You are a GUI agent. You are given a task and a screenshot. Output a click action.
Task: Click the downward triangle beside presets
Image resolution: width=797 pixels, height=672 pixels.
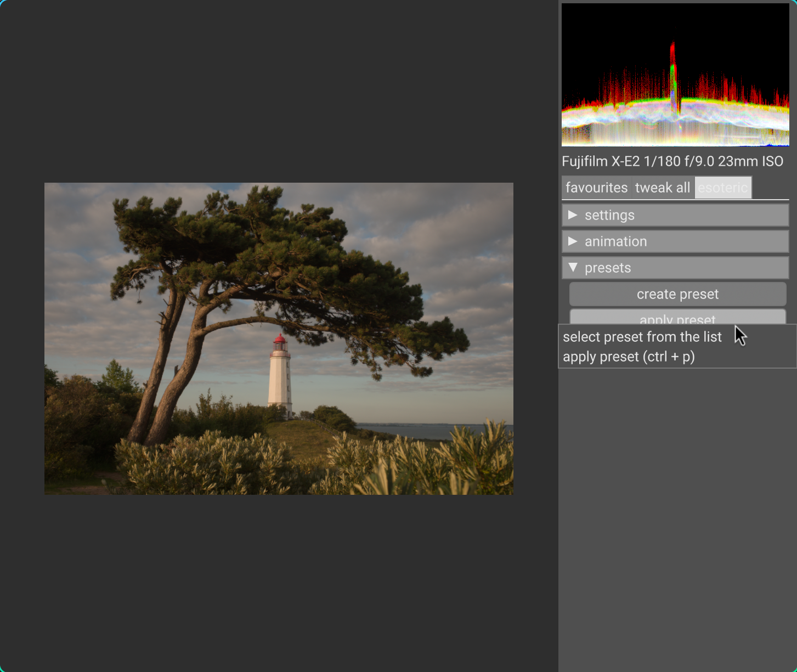coord(573,268)
